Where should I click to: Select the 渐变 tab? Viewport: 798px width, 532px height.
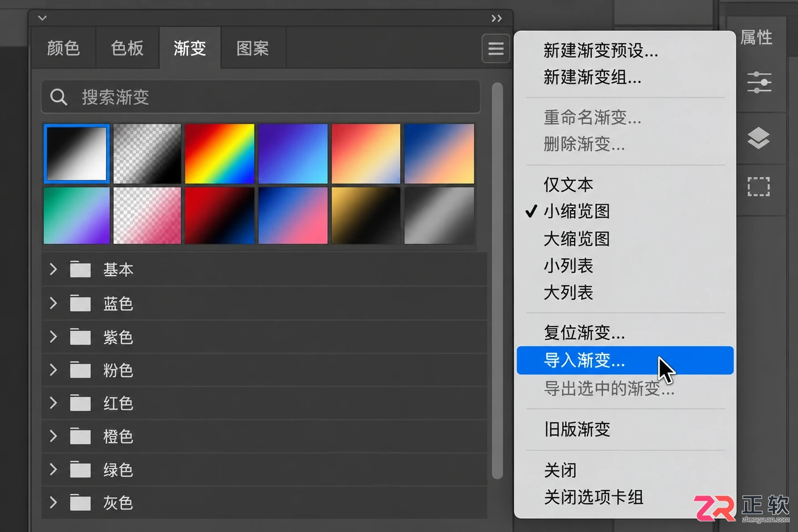click(x=190, y=48)
